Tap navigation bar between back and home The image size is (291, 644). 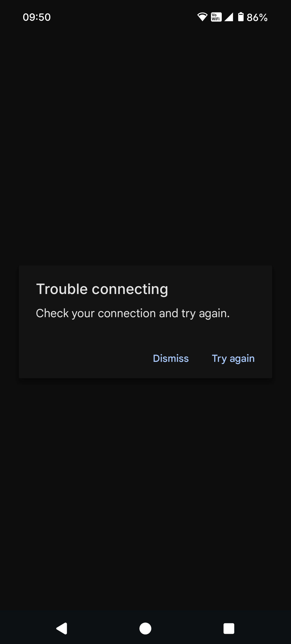coord(103,629)
